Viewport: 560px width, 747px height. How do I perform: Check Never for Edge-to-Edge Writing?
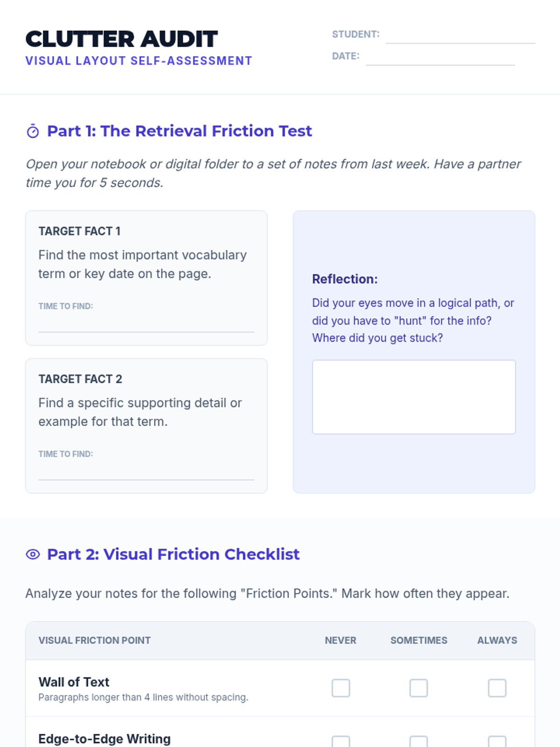click(341, 741)
